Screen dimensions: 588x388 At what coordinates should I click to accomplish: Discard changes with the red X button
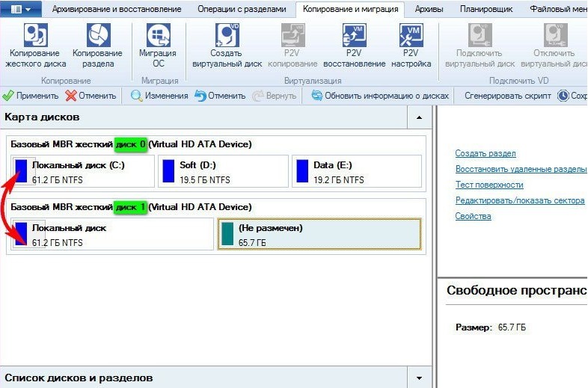coord(91,96)
